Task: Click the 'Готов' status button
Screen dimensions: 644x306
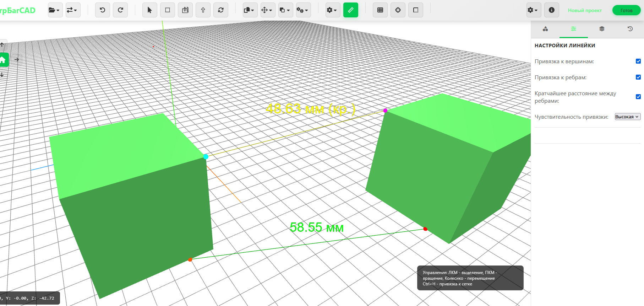Action: (626, 10)
